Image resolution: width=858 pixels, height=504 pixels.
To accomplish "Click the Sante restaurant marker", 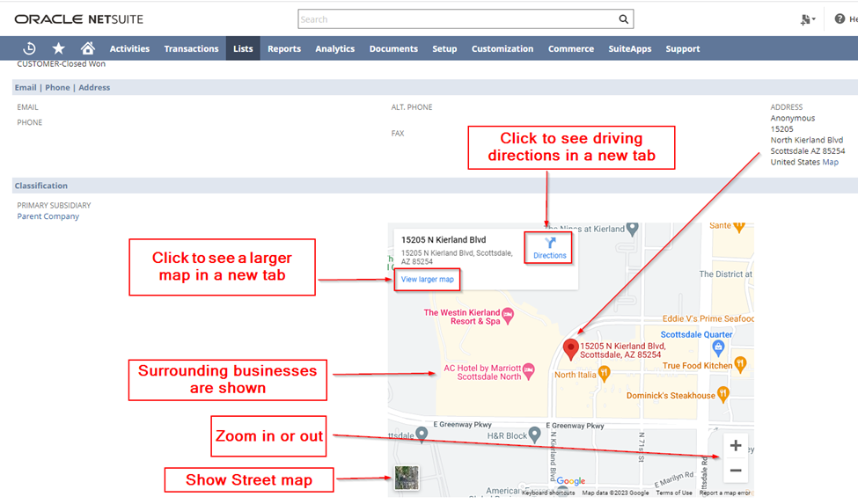I will click(x=738, y=226).
